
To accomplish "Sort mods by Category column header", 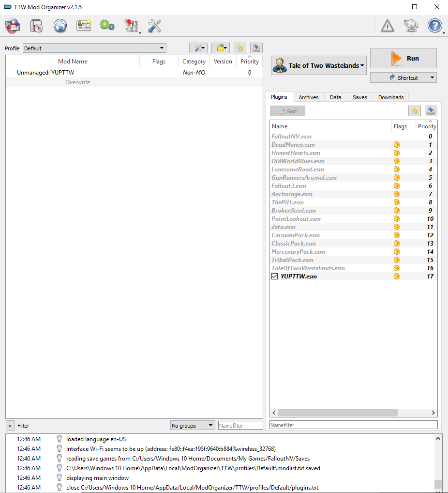I will tap(194, 62).
